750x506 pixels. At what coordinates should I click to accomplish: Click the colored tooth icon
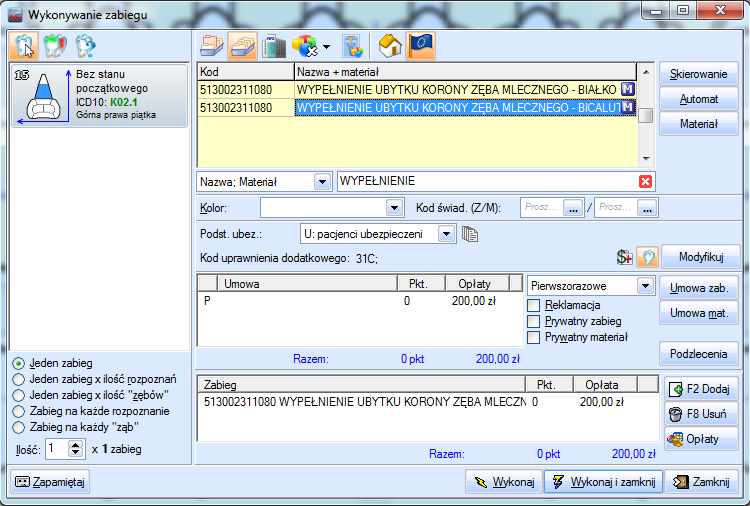pos(54,45)
